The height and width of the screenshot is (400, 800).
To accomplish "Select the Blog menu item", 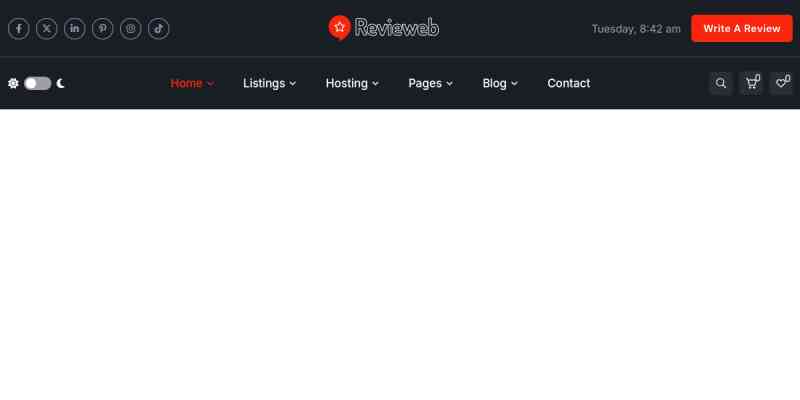I will click(x=494, y=83).
